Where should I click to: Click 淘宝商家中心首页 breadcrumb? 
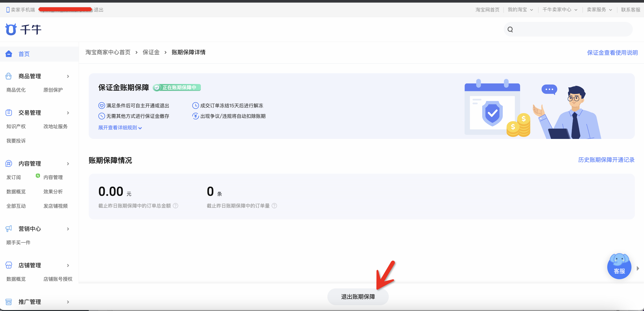tap(108, 52)
